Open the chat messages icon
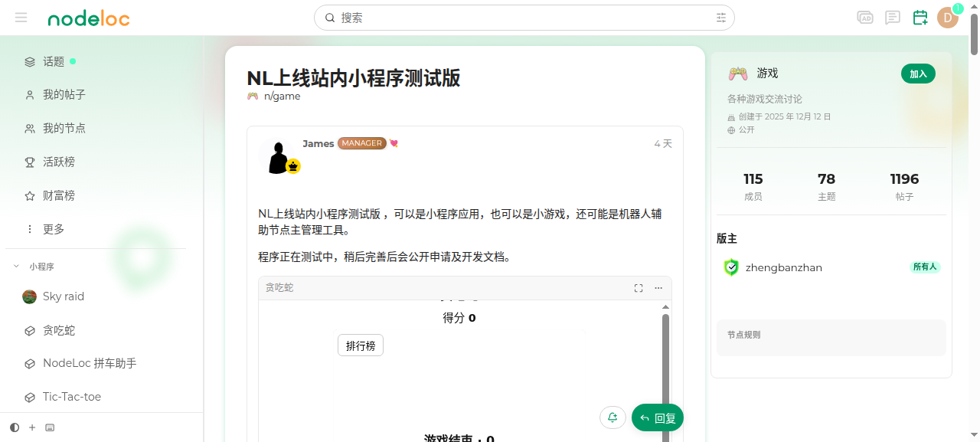Viewport: 980px width, 442px height. click(893, 18)
